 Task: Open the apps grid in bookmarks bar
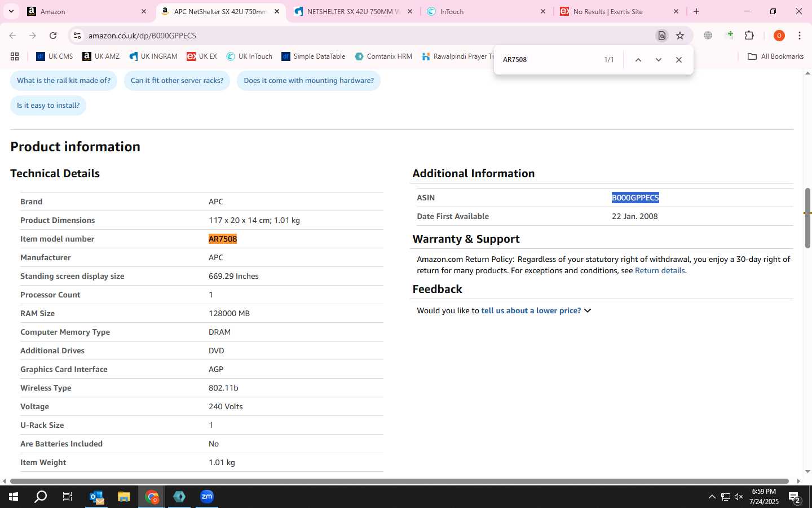point(15,56)
